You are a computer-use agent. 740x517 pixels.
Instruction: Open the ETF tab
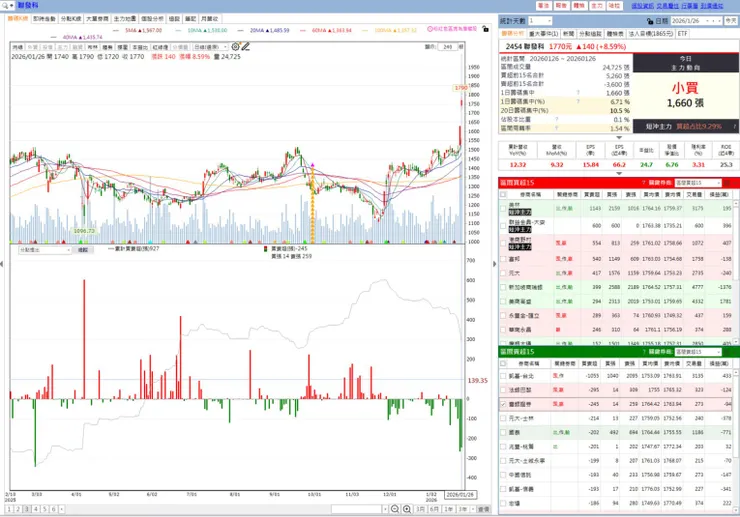(x=682, y=34)
